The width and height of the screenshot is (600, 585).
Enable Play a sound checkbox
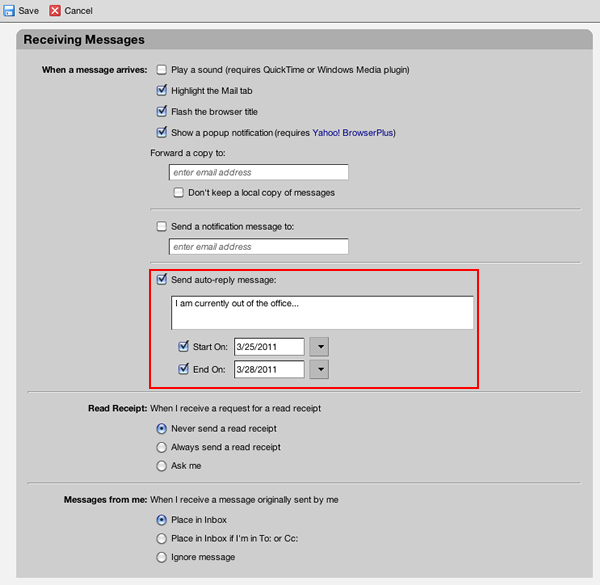161,70
